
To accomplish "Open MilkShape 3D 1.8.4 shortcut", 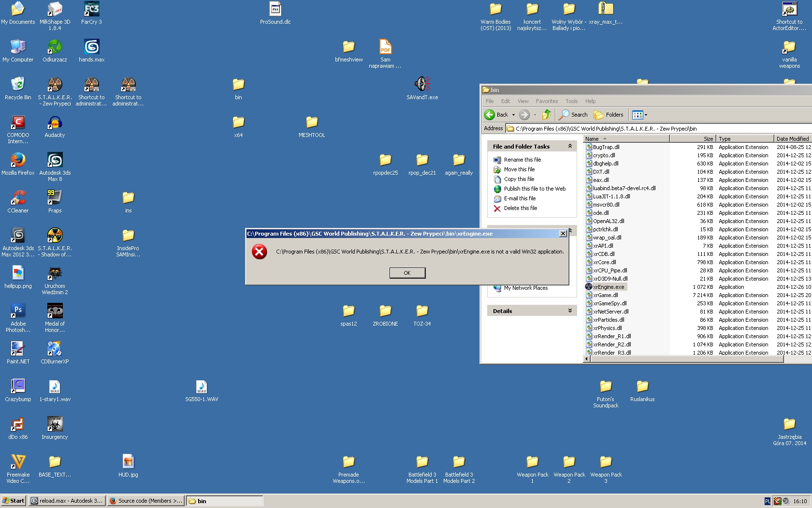I will [x=55, y=16].
